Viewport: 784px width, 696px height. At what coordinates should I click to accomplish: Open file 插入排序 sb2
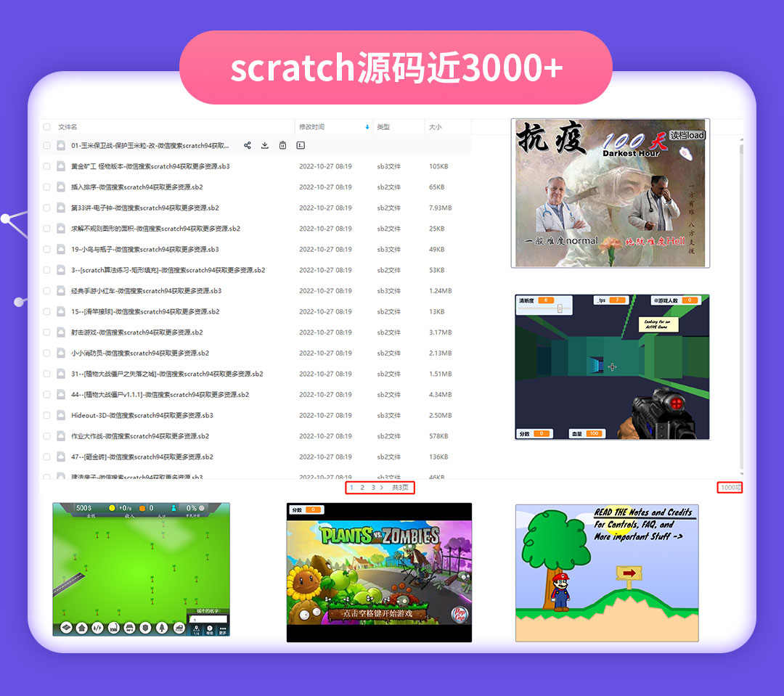click(136, 187)
